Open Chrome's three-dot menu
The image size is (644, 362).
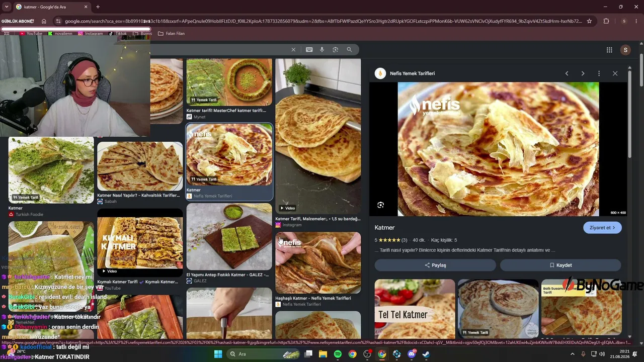[x=636, y=21]
